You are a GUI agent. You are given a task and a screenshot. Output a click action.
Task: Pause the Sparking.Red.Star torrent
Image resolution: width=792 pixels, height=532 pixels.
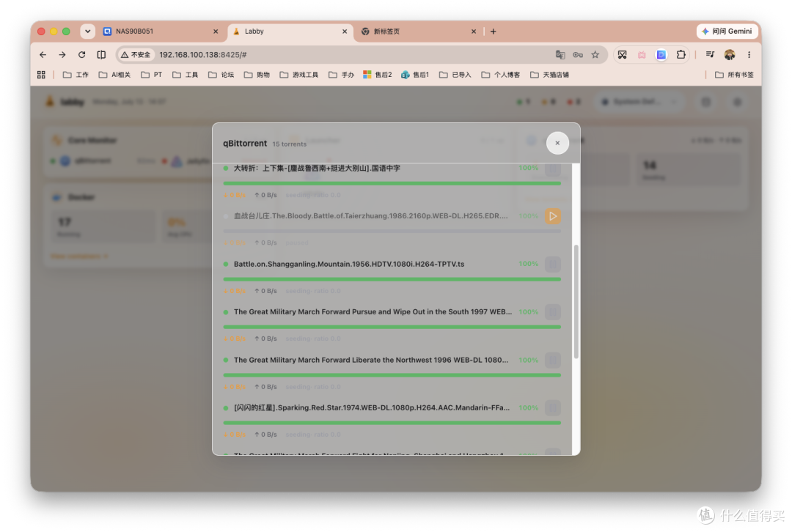pos(553,408)
